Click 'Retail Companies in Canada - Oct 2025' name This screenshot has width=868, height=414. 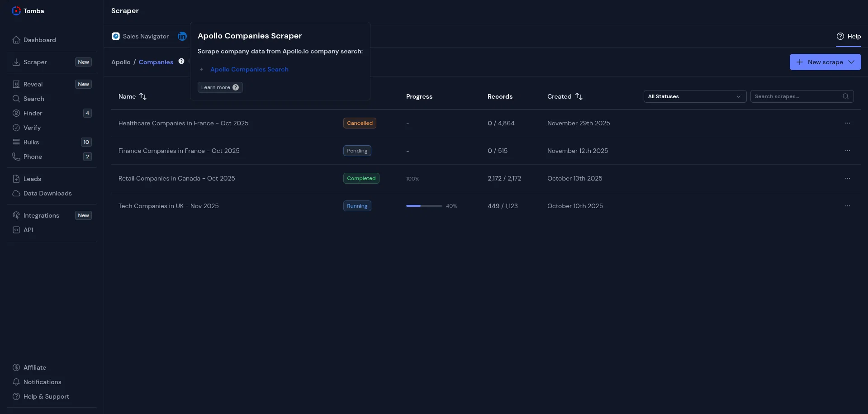point(176,178)
